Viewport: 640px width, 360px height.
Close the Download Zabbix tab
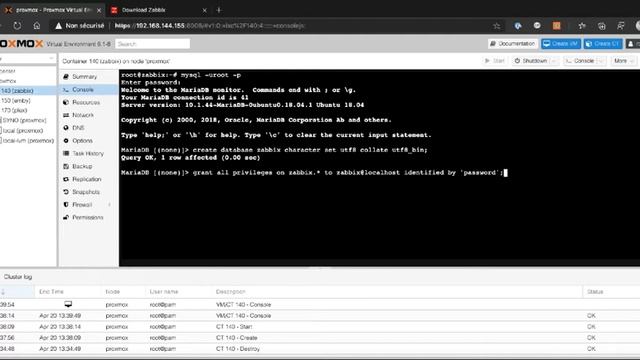(204, 10)
